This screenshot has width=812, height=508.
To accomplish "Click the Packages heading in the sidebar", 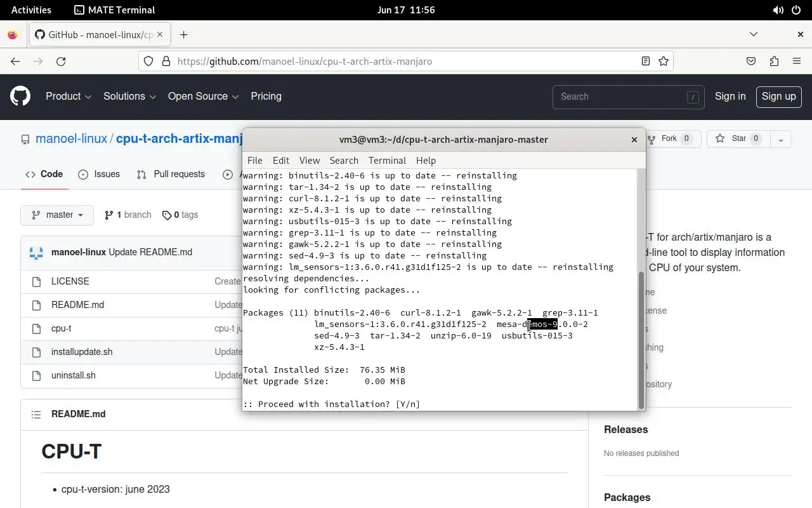I will (627, 498).
